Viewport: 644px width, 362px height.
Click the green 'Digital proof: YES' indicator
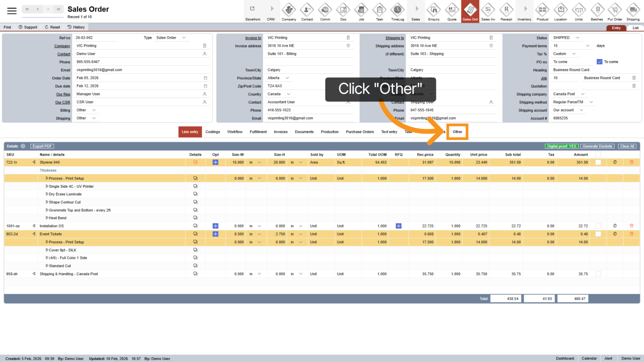point(561,146)
